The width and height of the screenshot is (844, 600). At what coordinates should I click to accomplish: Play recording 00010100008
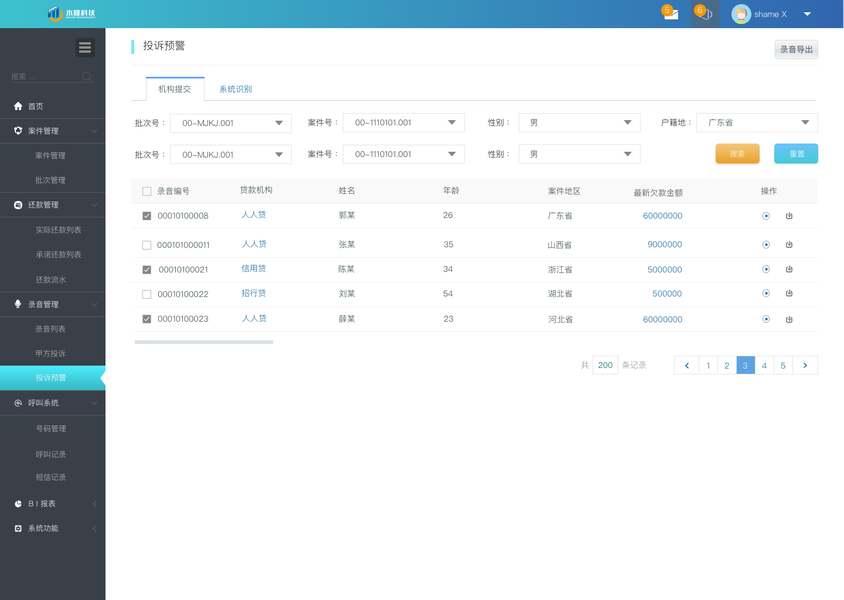pos(766,216)
